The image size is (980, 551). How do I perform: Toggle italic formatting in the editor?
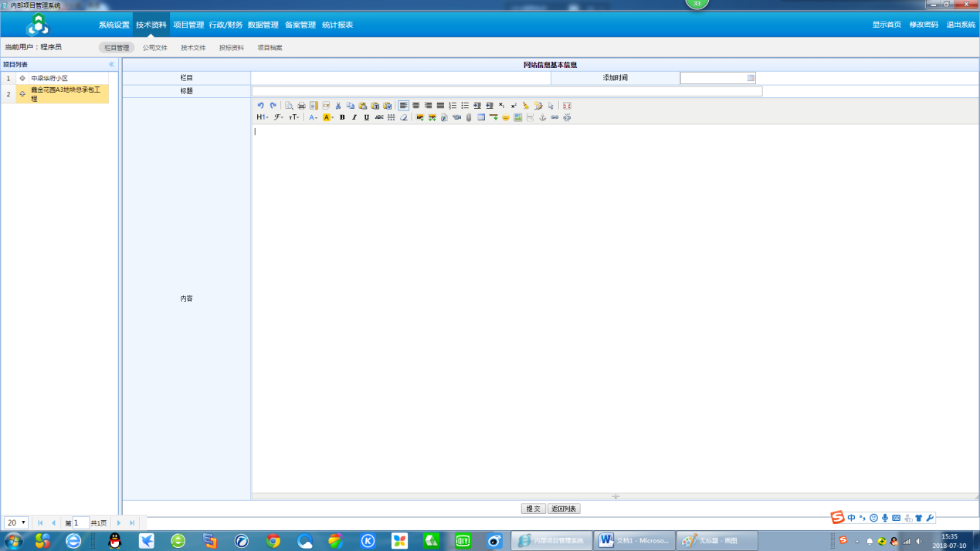pos(354,117)
